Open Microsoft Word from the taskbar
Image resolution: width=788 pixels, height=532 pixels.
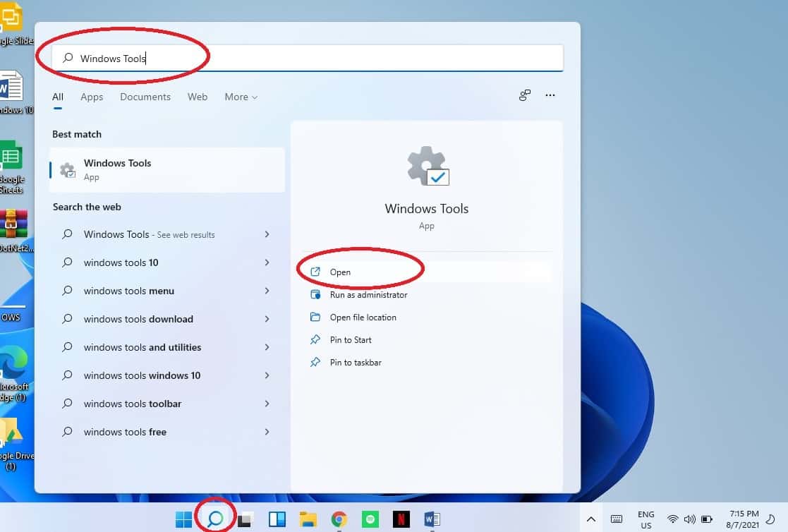click(x=432, y=517)
